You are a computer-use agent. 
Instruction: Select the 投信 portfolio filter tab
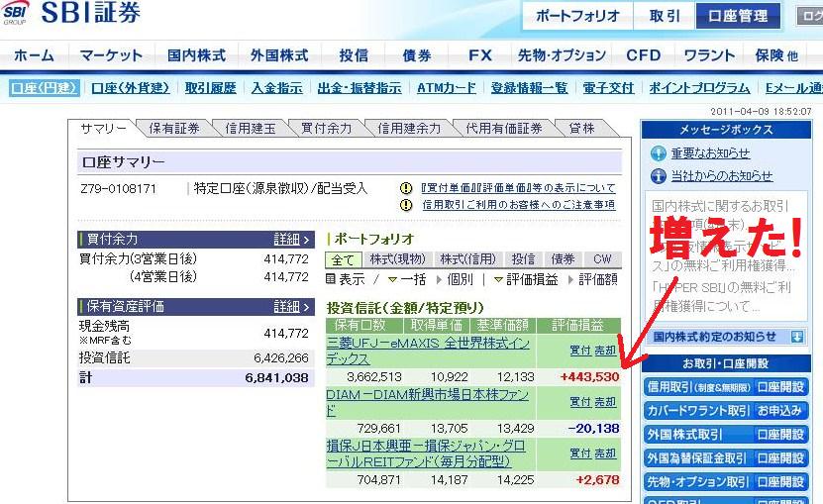click(523, 259)
